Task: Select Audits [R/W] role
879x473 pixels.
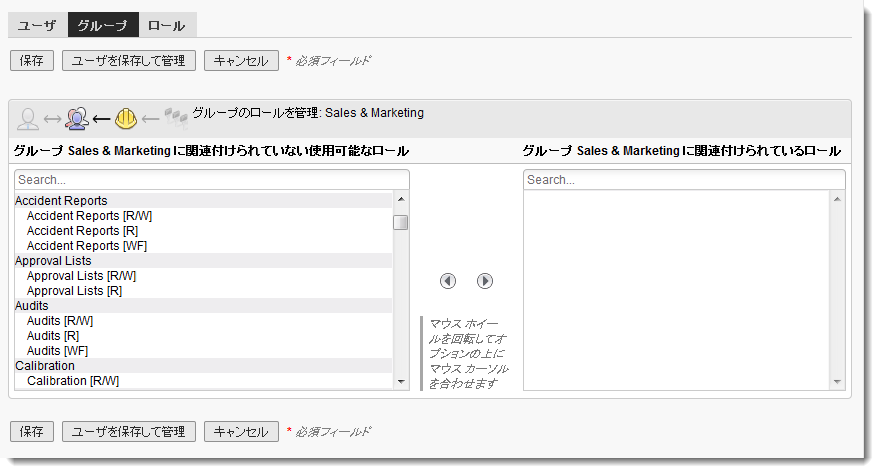Action: tap(203, 321)
